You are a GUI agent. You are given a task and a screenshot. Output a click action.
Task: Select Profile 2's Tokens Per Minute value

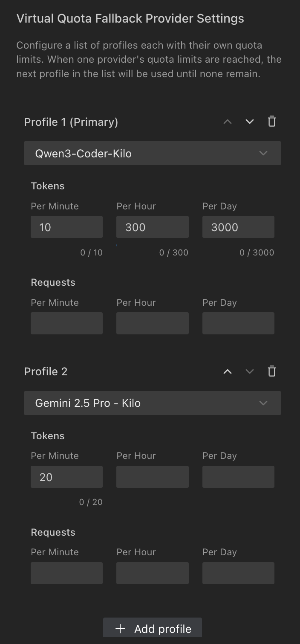tap(66, 476)
